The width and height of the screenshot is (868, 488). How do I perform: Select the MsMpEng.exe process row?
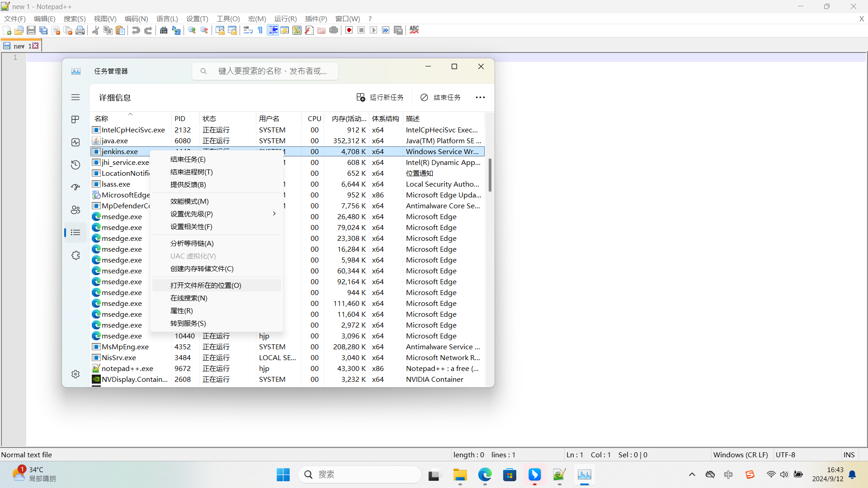288,347
